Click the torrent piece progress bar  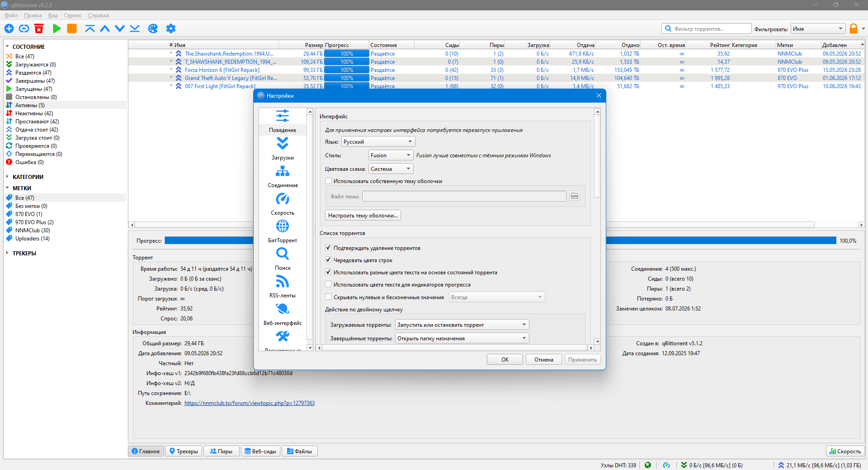[500, 240]
